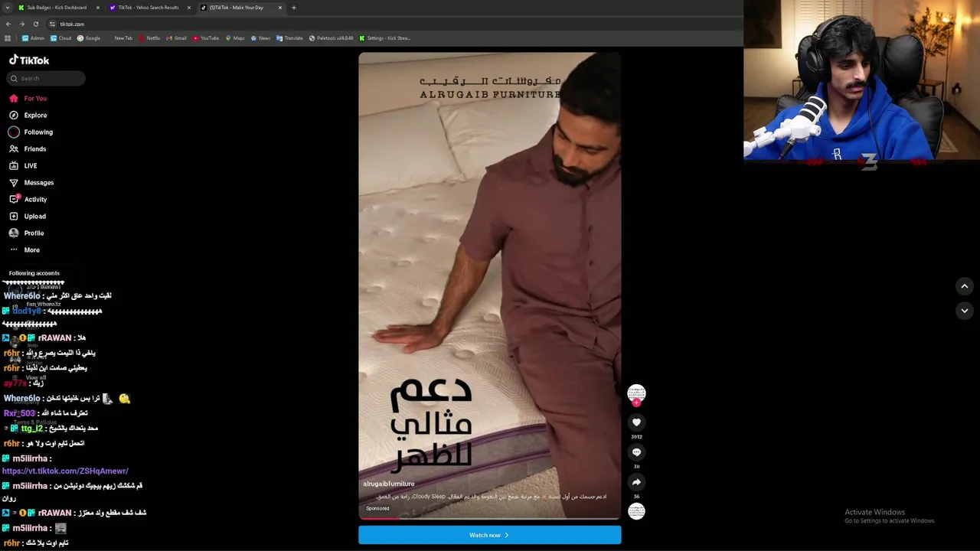The height and width of the screenshot is (551, 980).
Task: Open the Upload page
Action: (28, 216)
